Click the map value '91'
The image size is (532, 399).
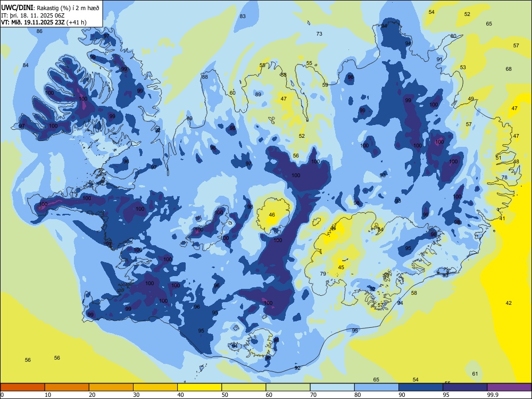[439, 60]
